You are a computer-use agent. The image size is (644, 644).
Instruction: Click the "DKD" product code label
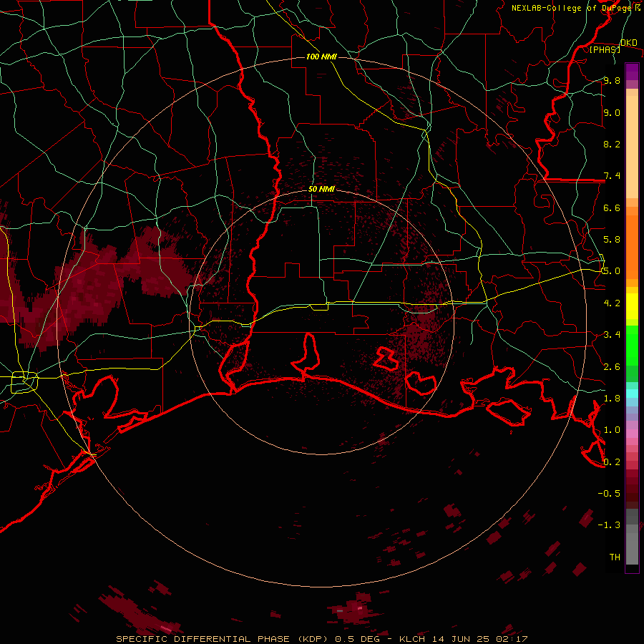click(x=629, y=43)
